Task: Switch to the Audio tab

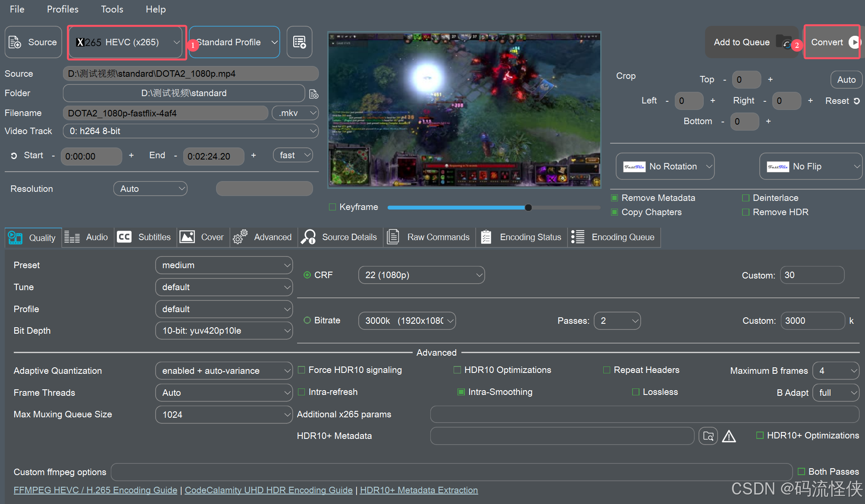Action: 87,237
